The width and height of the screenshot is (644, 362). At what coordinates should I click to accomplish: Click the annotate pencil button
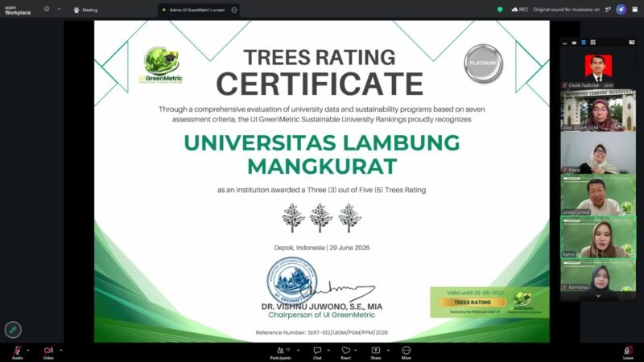13,330
